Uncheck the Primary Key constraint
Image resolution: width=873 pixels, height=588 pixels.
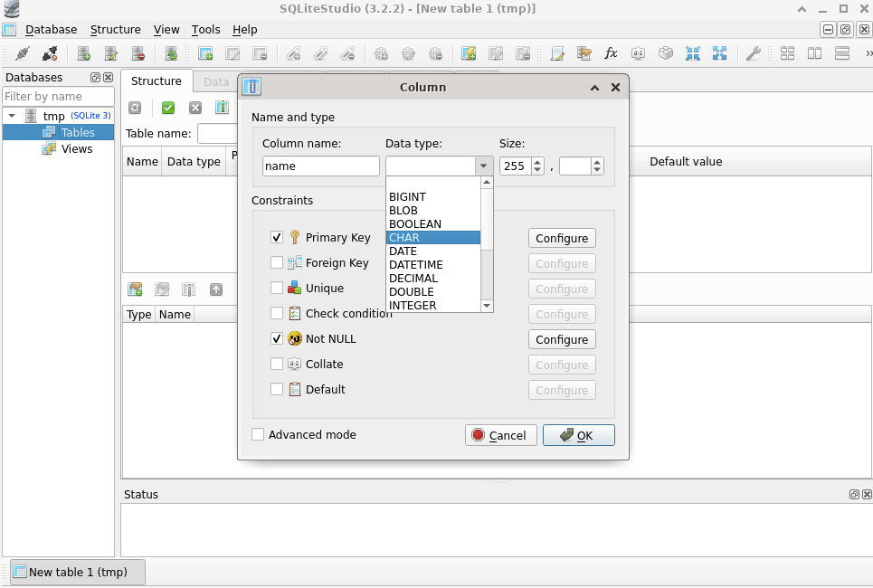tap(277, 237)
